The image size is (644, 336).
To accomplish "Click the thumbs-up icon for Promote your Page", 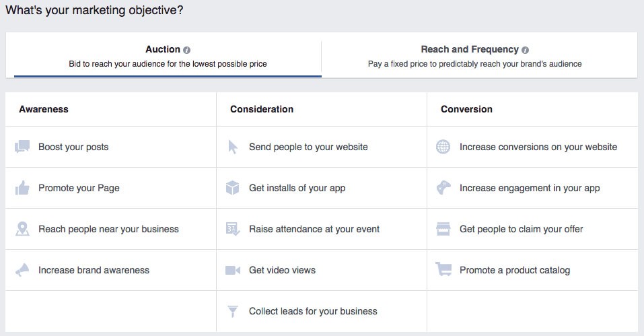I will (22, 188).
